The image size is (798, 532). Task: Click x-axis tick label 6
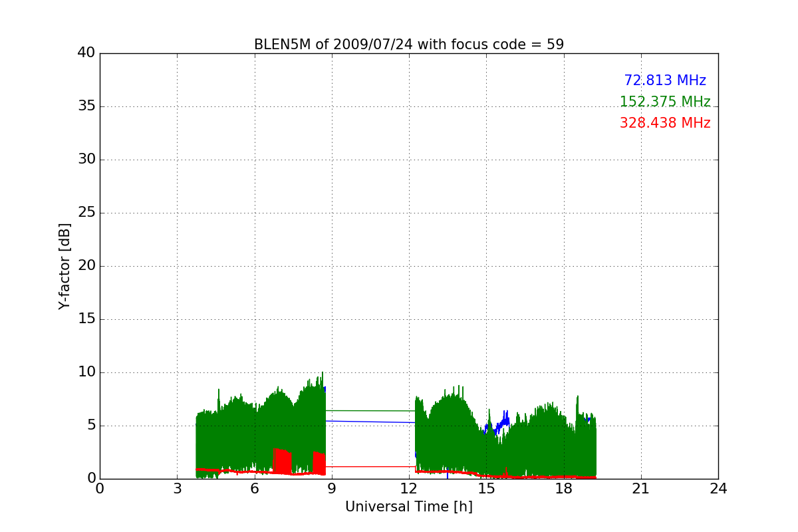[255, 489]
